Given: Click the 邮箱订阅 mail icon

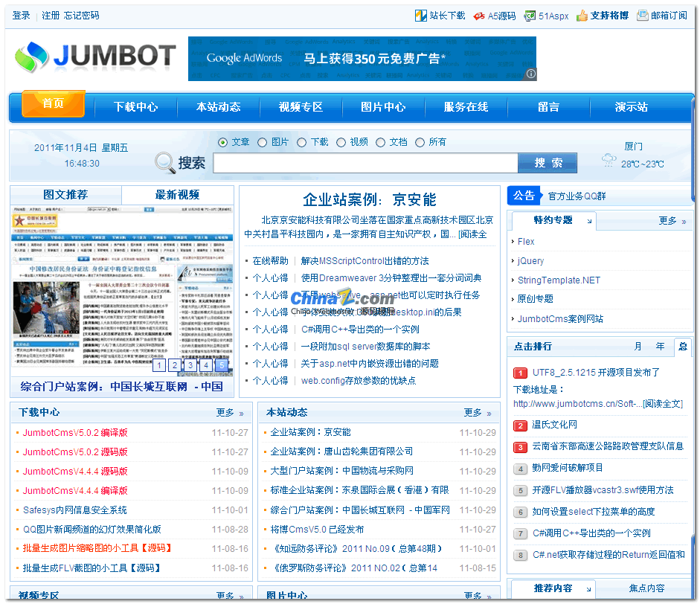Looking at the screenshot, I should (643, 16).
